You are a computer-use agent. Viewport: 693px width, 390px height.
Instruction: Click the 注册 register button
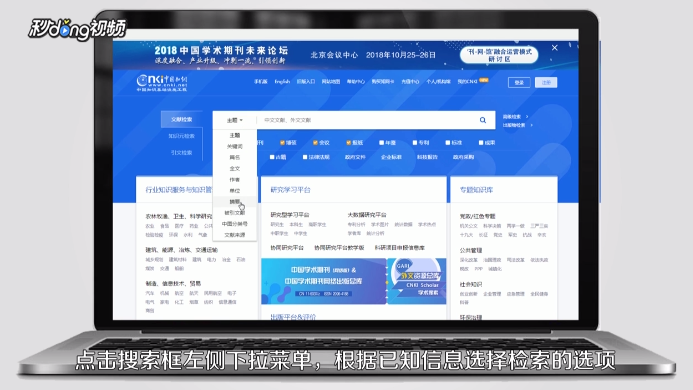[x=546, y=83]
